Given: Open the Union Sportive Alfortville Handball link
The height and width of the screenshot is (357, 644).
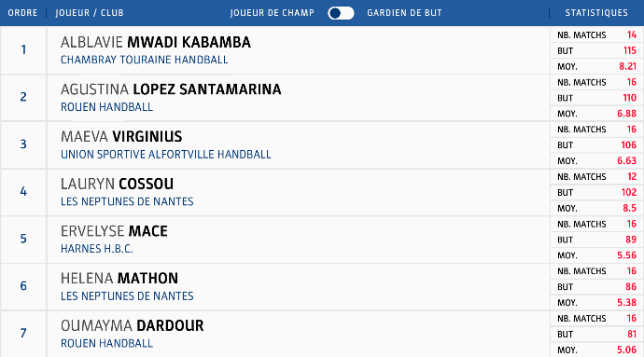Looking at the screenshot, I should point(166,155).
